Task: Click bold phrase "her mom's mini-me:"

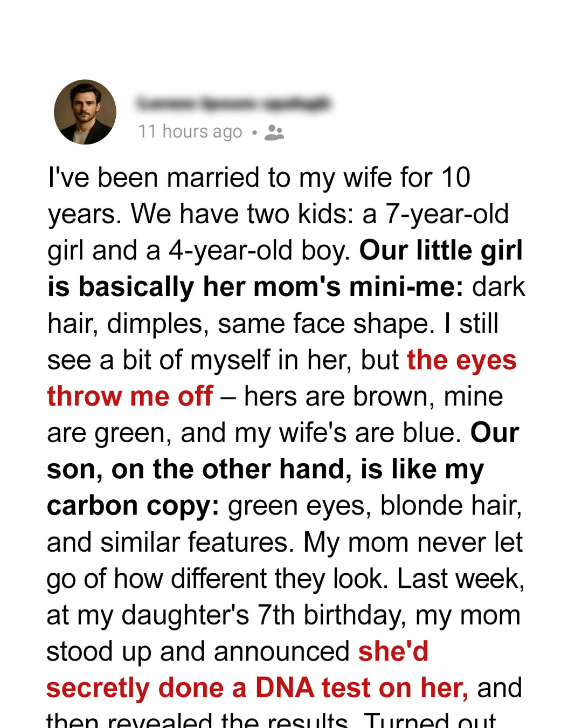Action: pos(333,287)
